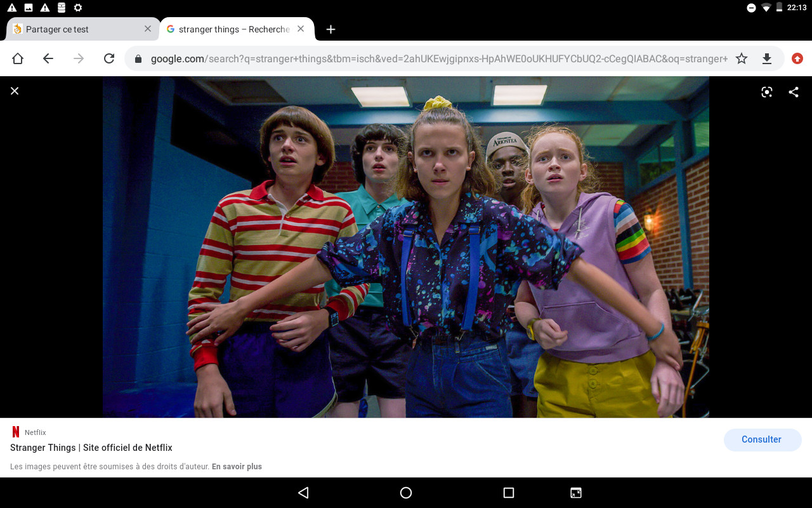Open the red browser update menu icon
Viewport: 812px width, 508px height.
point(797,58)
